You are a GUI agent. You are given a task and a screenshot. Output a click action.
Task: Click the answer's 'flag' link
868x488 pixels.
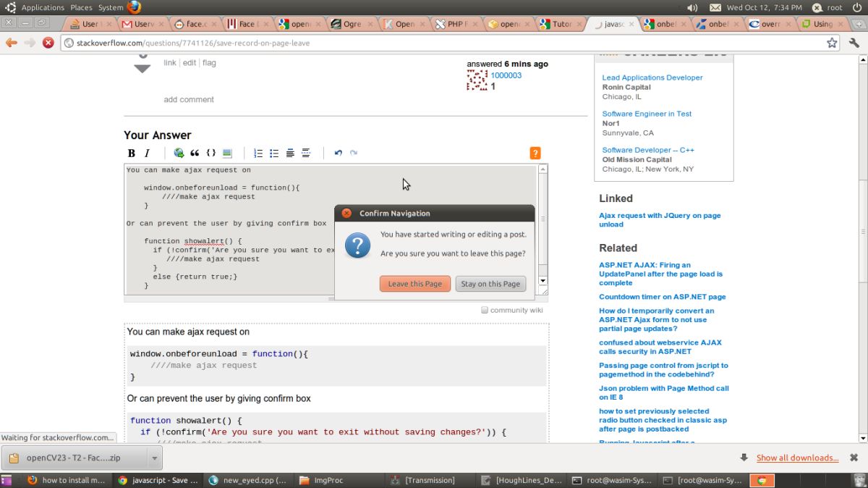pos(209,63)
